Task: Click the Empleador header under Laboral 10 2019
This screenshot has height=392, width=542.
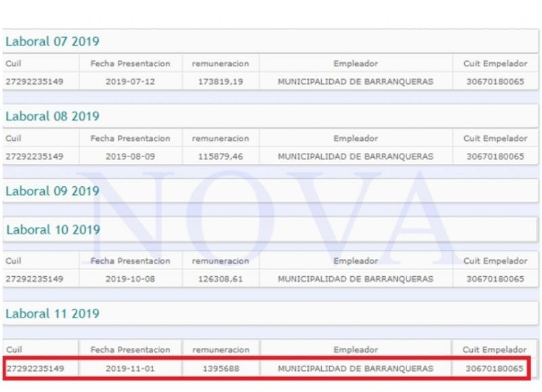Action: coord(356,261)
